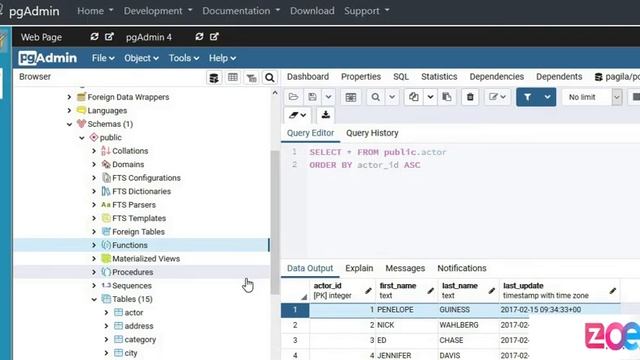
Task: Open the Object menu
Action: coord(141,58)
